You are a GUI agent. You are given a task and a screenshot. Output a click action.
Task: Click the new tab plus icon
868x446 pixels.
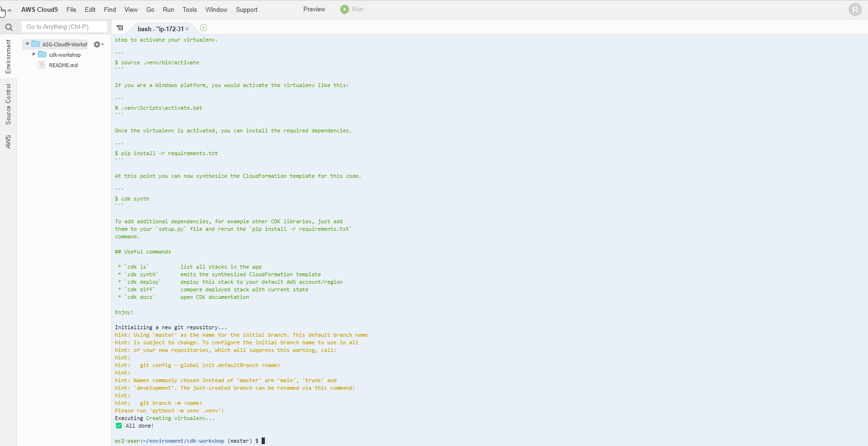click(203, 28)
